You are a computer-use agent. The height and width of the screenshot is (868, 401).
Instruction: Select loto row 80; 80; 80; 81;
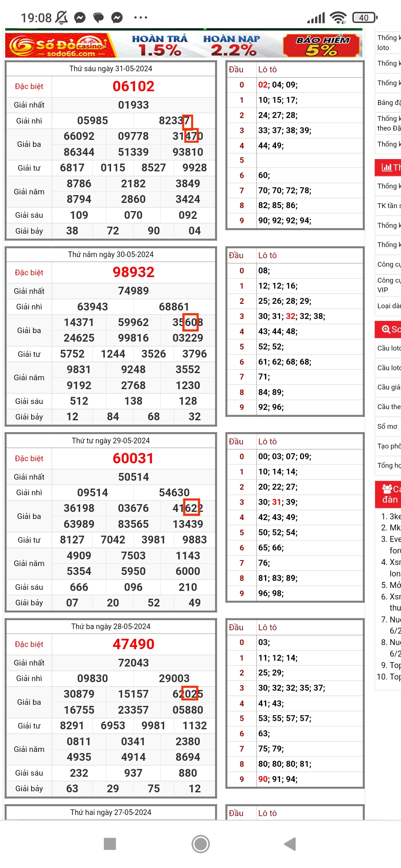tap(285, 764)
